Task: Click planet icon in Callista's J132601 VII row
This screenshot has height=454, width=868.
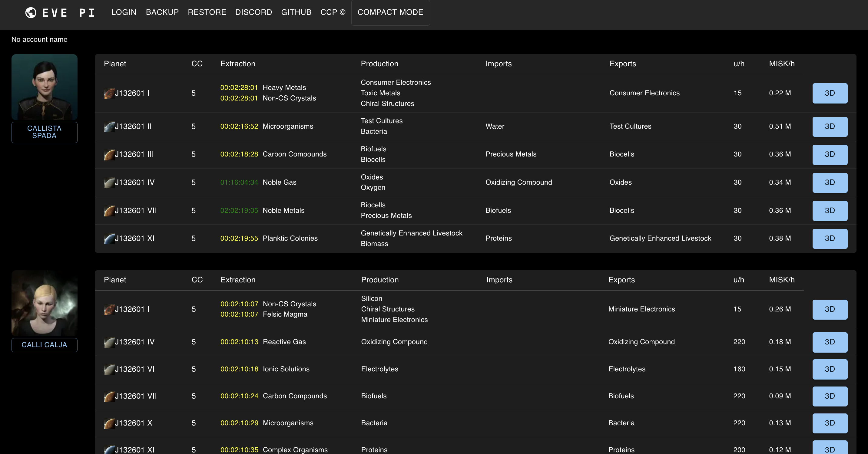Action: coord(109,211)
